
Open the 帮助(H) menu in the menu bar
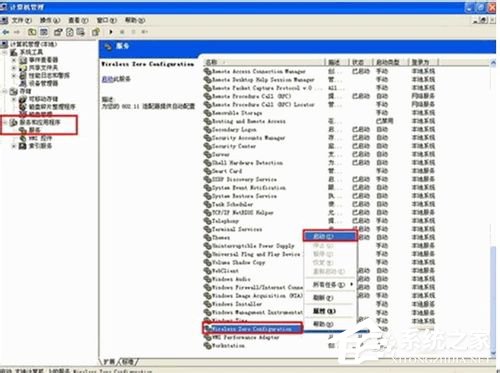(x=135, y=21)
